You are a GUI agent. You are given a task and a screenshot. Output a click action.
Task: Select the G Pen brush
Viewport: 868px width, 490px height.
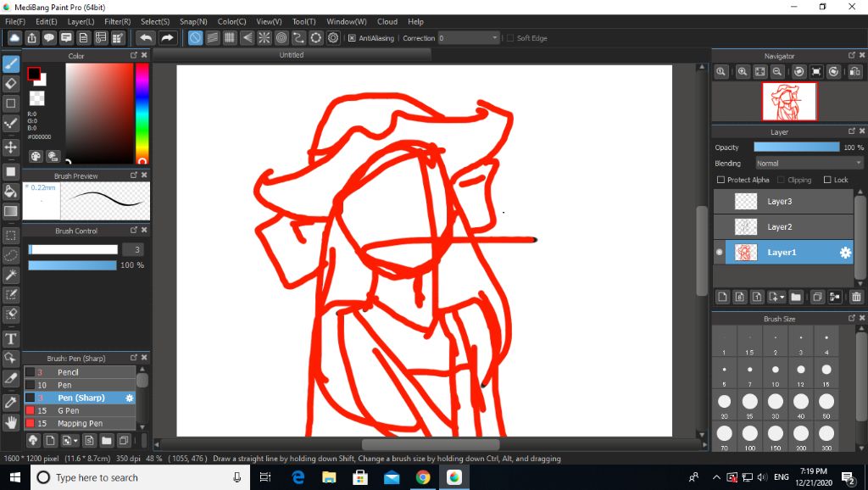pyautogui.click(x=80, y=410)
